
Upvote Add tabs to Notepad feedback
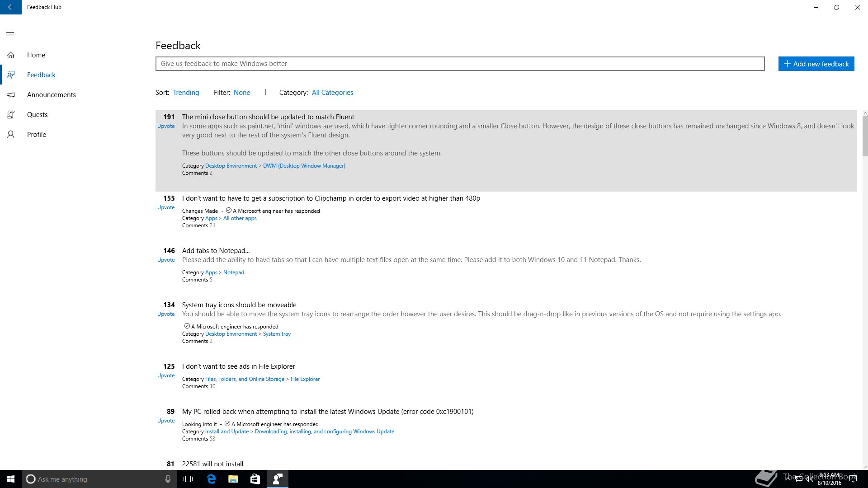[166, 260]
